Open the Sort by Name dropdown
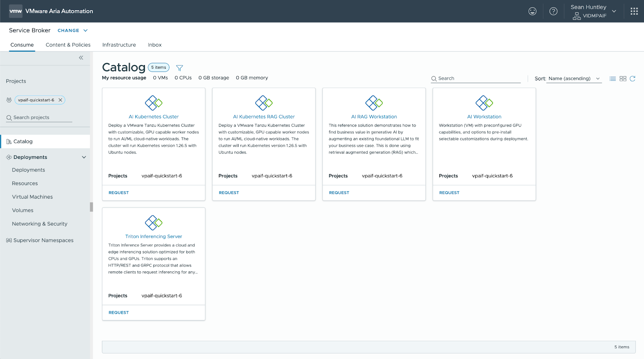644x359 pixels. tap(574, 79)
